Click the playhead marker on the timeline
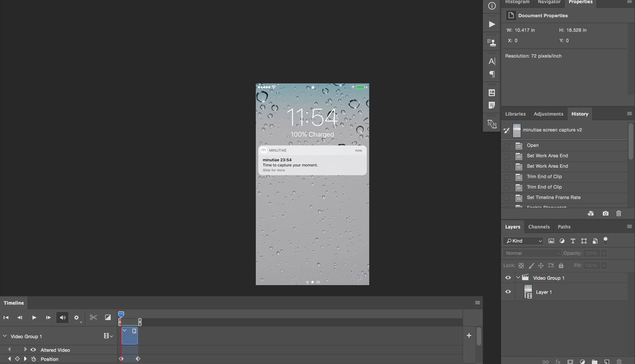The width and height of the screenshot is (635, 364). point(121,314)
